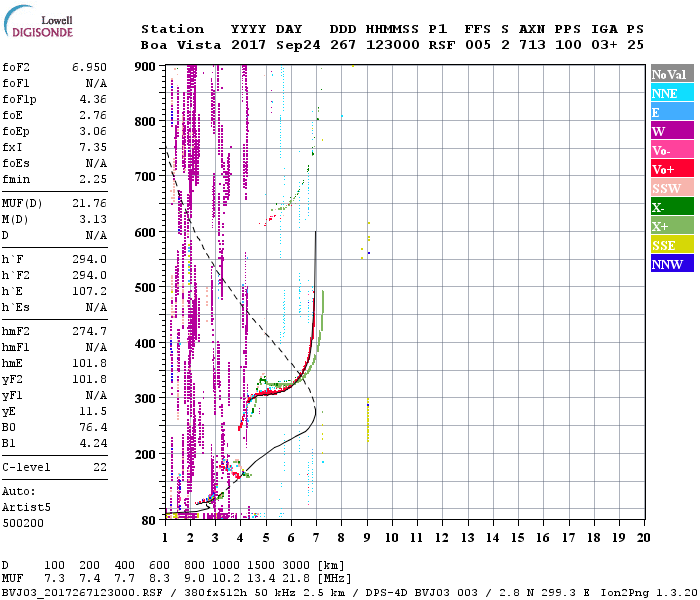This screenshot has width=700, height=600.
Task: Select the SSE yellow legend swatch
Action: pyautogui.click(x=672, y=245)
